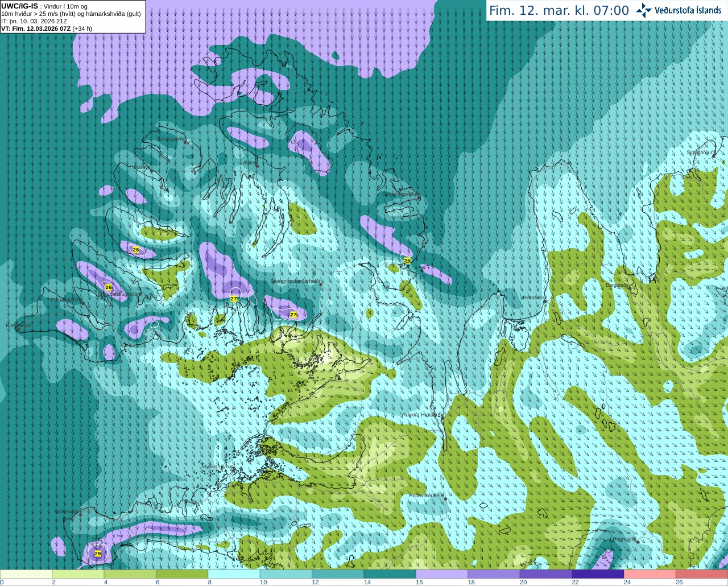Click the 'UWC/IG-IS' model title text
Viewport: 728px width, 586px height.
click(20, 6)
